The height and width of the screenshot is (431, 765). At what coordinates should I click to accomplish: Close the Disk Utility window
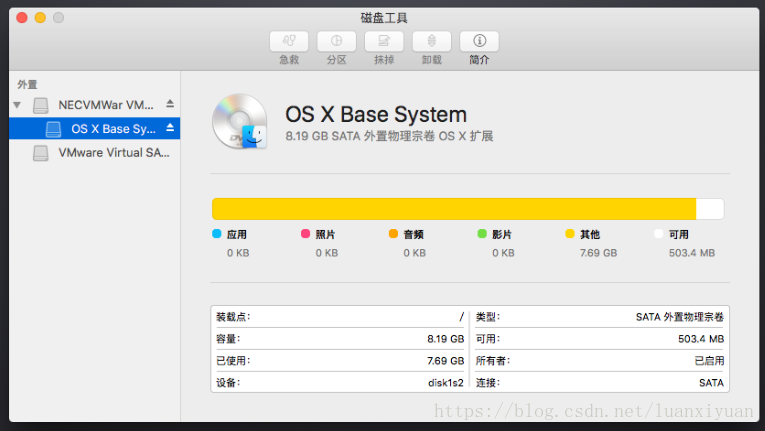[21, 18]
